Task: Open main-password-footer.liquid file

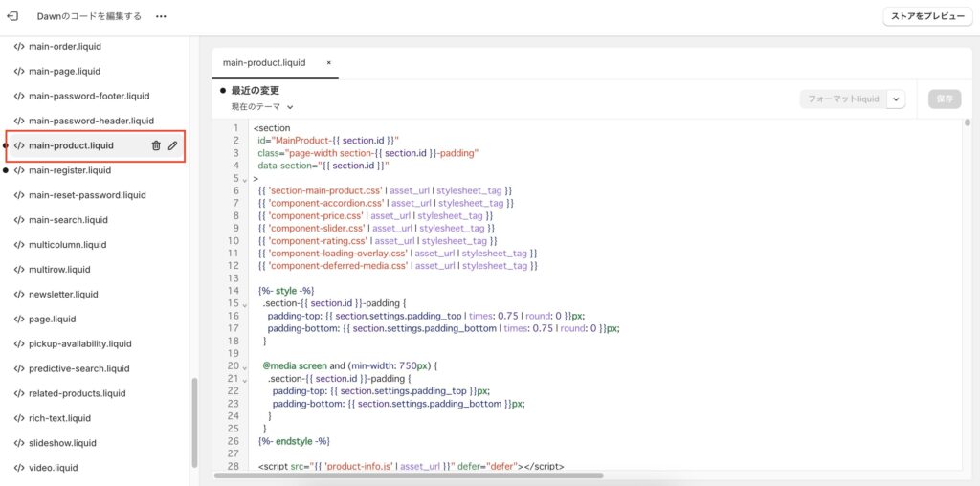Action: [89, 97]
